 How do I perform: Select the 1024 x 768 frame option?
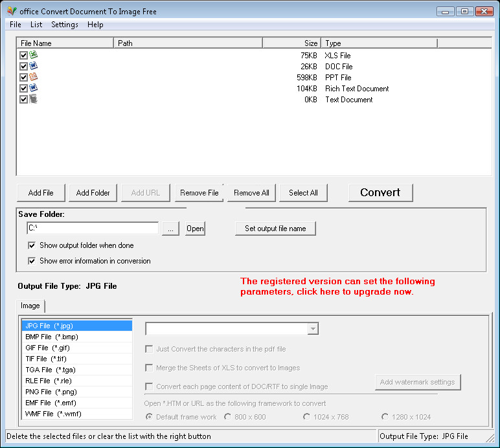coord(306,417)
